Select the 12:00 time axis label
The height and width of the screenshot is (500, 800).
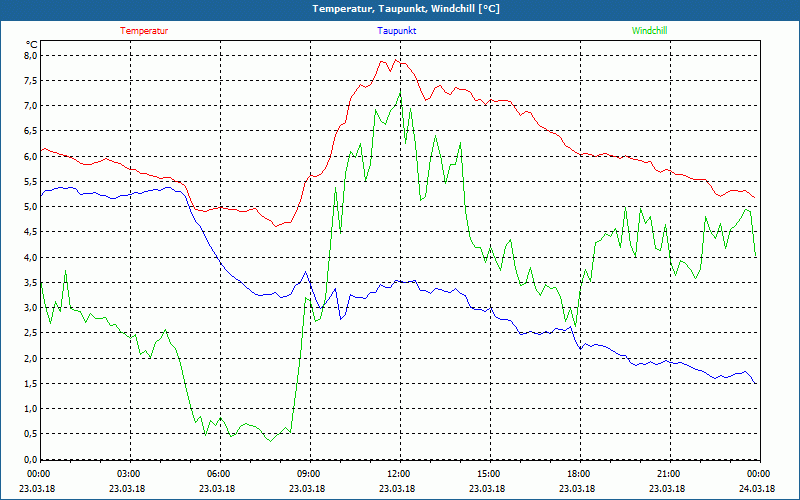click(x=399, y=474)
